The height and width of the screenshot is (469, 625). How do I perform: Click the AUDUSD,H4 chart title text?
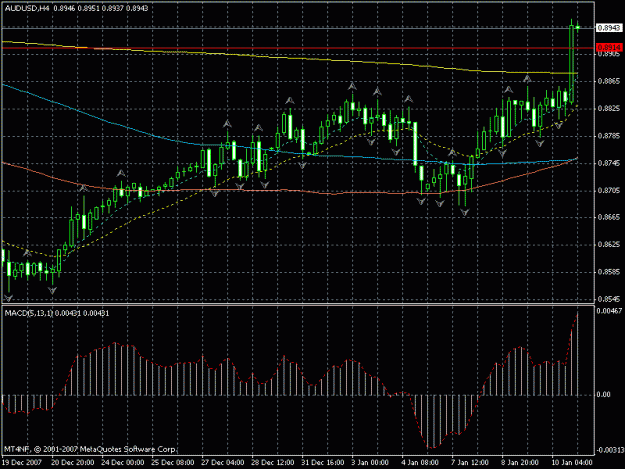(x=27, y=8)
